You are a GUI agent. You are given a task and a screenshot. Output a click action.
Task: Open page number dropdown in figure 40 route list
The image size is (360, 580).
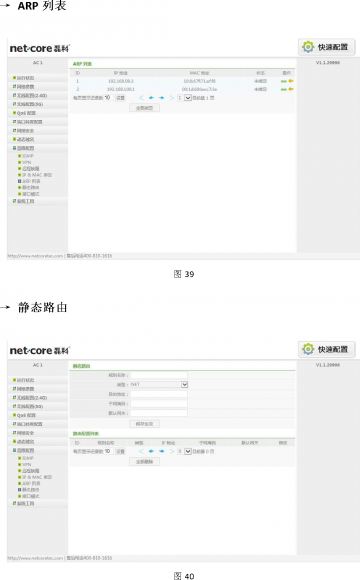[x=188, y=451]
